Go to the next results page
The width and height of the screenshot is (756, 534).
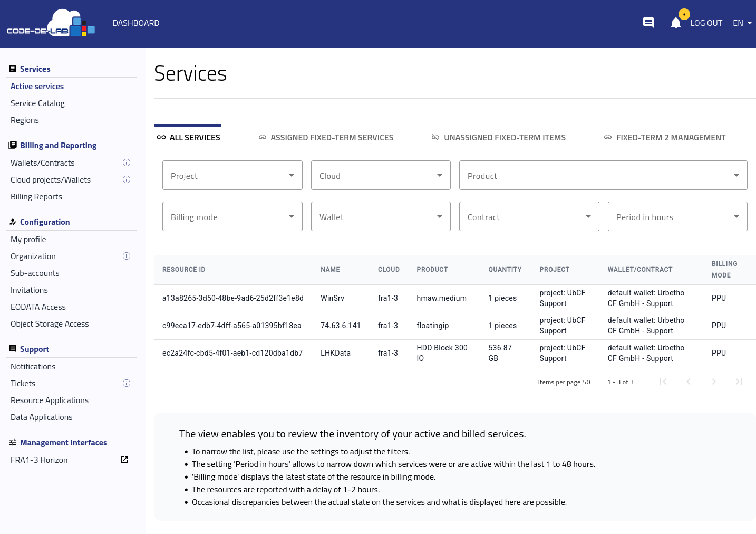point(714,382)
